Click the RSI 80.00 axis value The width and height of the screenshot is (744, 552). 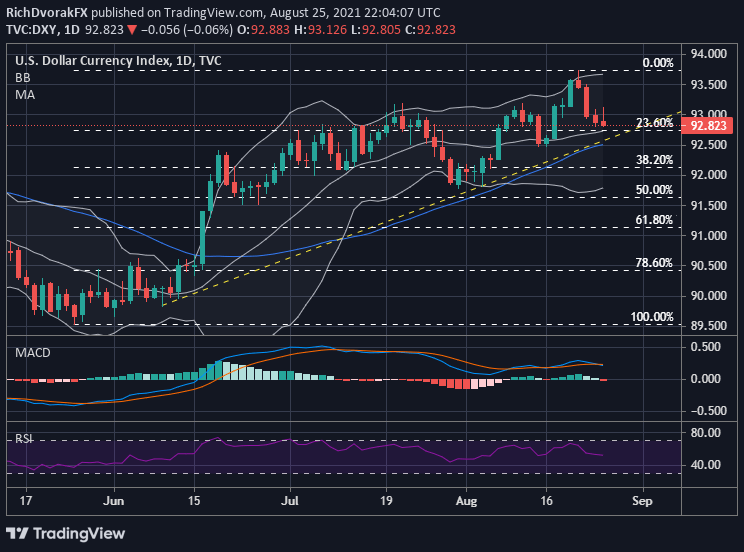705,433
